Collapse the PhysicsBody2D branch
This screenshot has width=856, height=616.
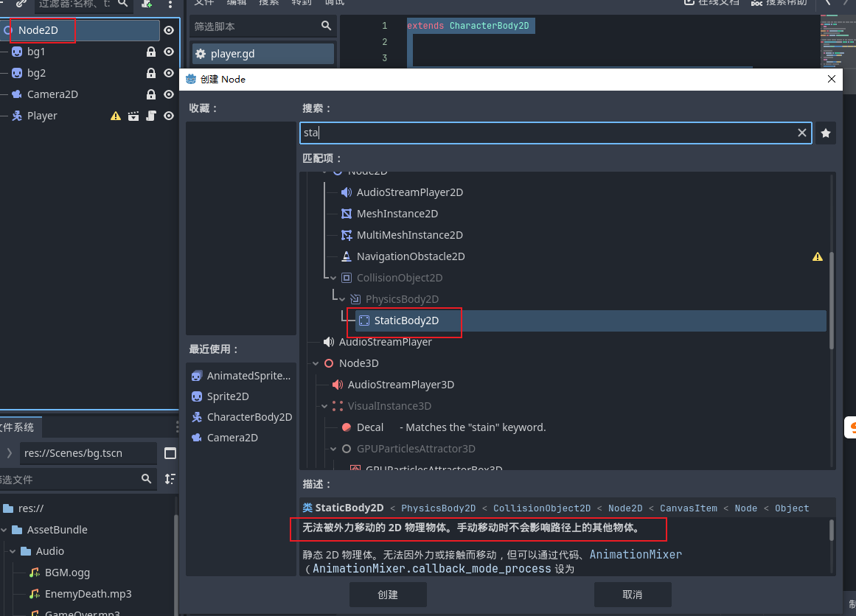[342, 299]
